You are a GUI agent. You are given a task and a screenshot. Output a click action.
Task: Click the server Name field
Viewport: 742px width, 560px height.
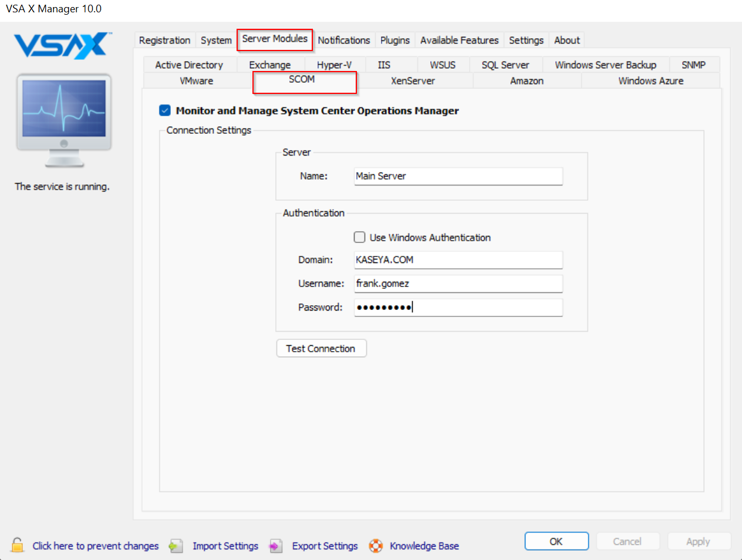point(458,176)
